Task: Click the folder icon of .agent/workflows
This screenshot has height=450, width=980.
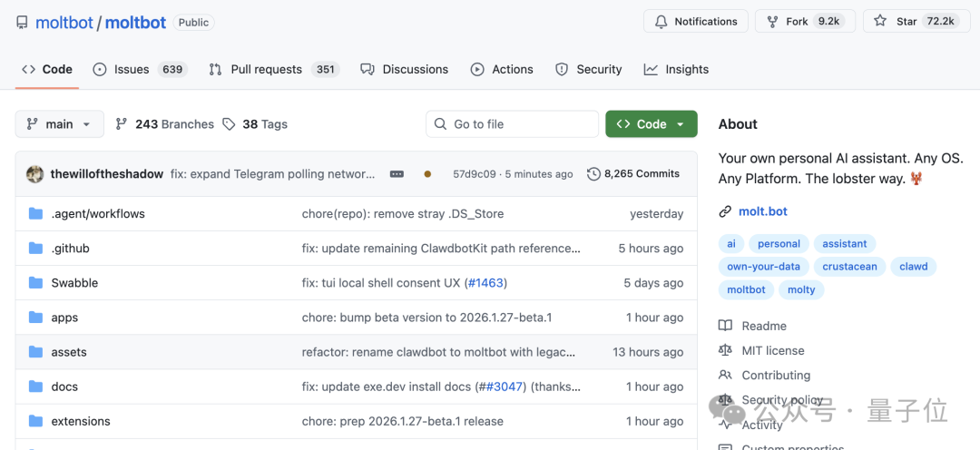Action: click(35, 214)
